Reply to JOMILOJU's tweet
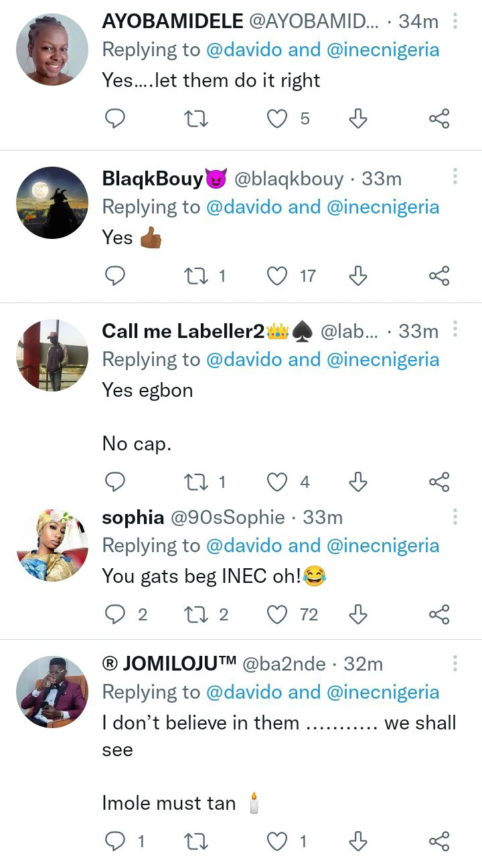482x868 pixels. click(x=116, y=841)
